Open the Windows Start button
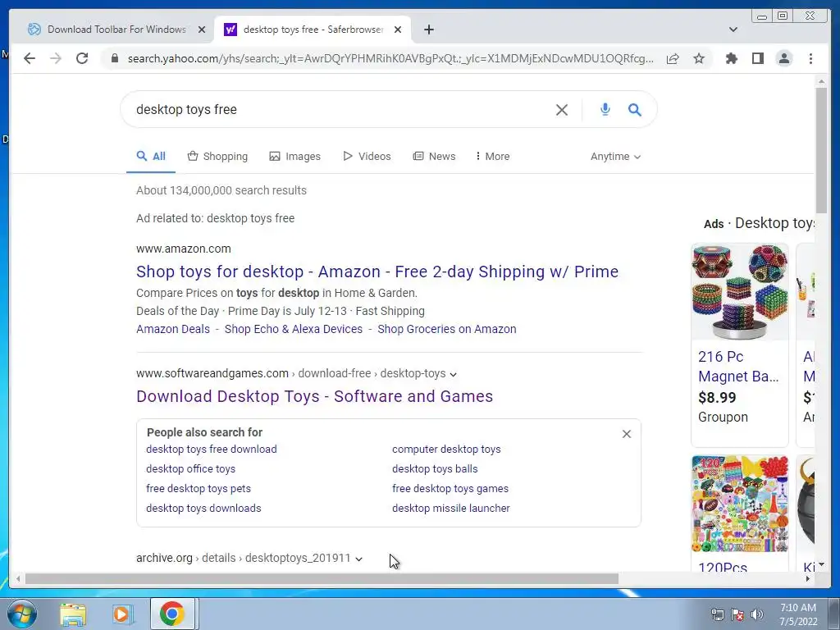 click(x=22, y=614)
